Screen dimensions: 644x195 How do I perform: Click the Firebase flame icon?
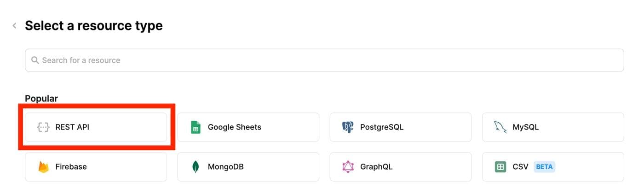tap(43, 167)
